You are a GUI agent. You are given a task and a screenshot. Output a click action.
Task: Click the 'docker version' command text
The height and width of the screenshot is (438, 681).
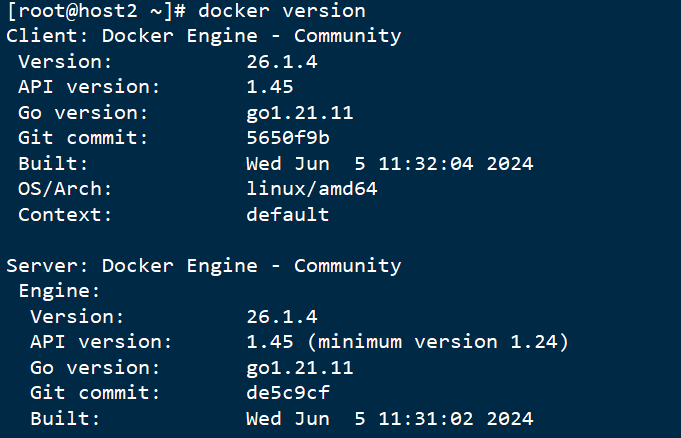[281, 11]
